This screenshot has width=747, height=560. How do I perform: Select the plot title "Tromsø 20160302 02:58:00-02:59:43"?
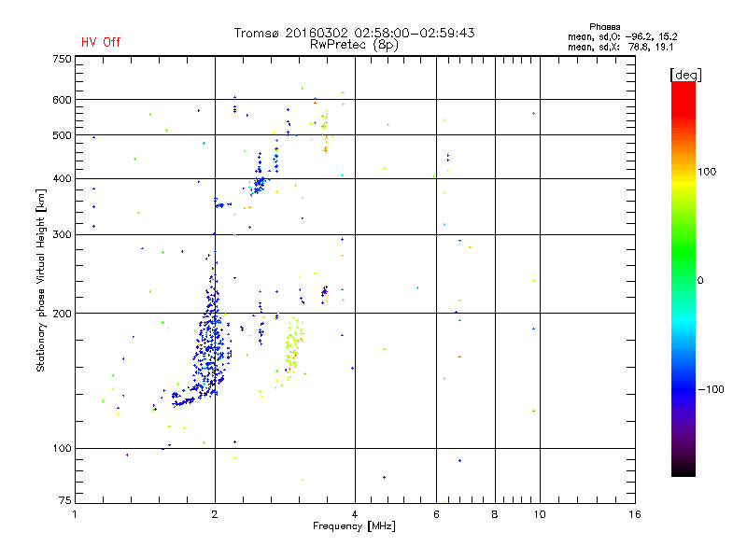[354, 33]
